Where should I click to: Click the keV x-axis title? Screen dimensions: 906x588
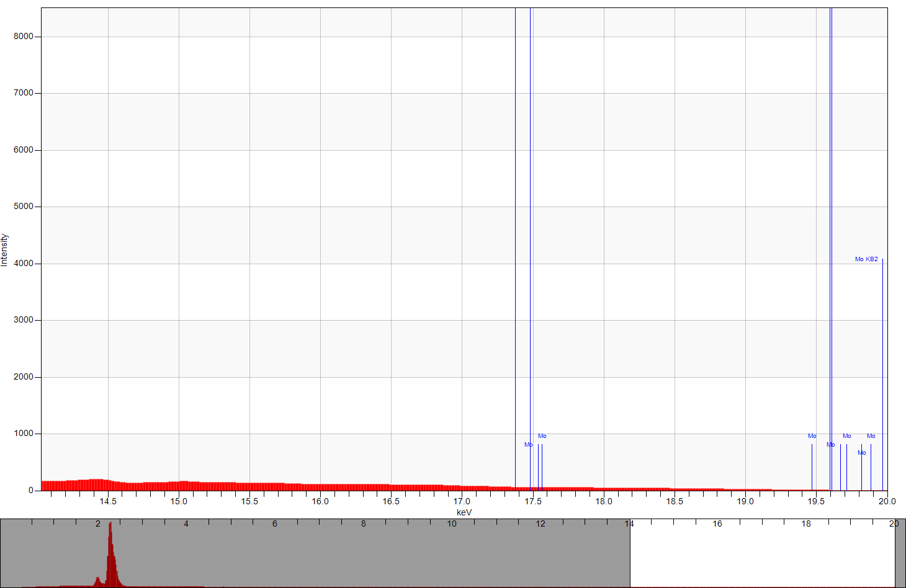click(x=464, y=512)
